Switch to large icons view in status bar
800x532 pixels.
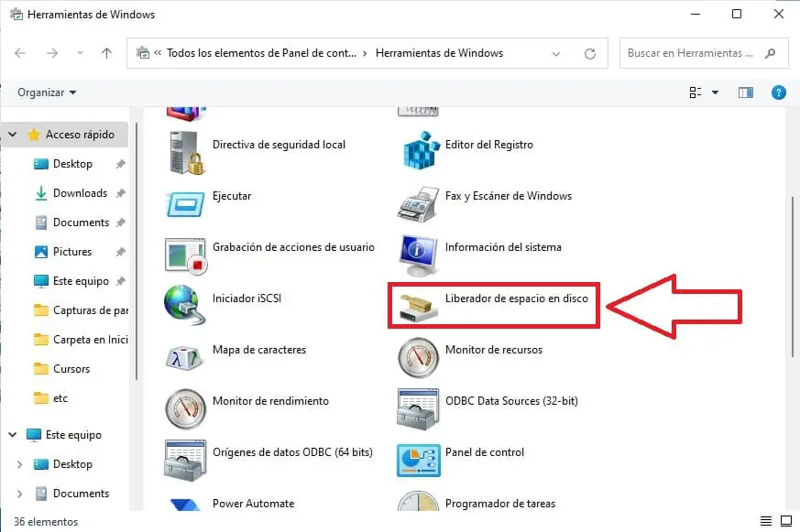786,521
